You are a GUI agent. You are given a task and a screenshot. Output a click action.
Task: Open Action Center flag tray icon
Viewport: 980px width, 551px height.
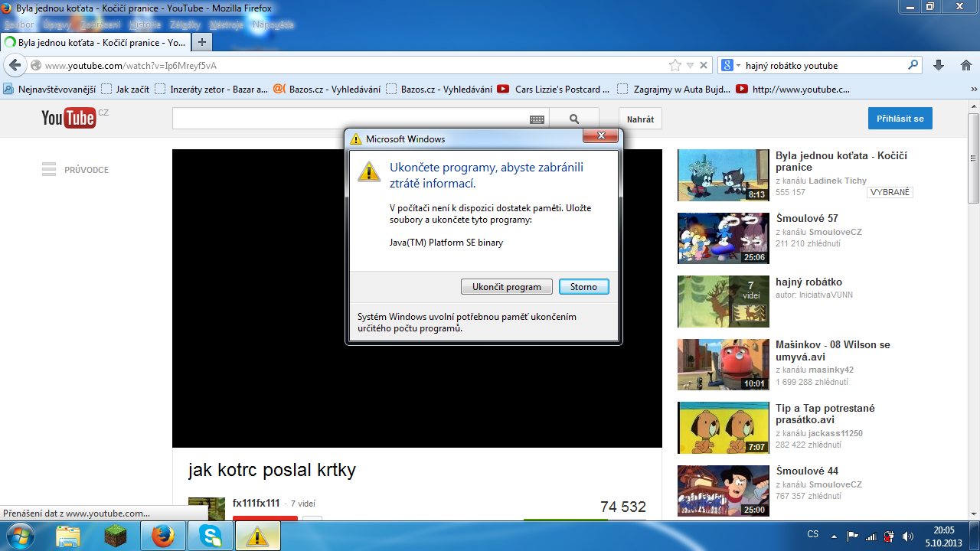[852, 536]
